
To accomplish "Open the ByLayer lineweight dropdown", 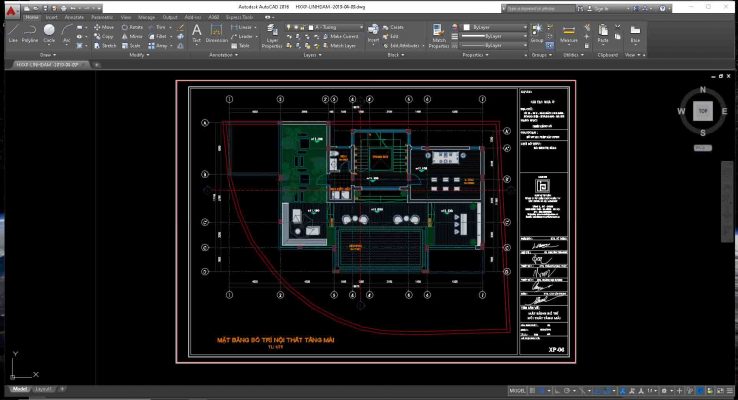I will (494, 36).
